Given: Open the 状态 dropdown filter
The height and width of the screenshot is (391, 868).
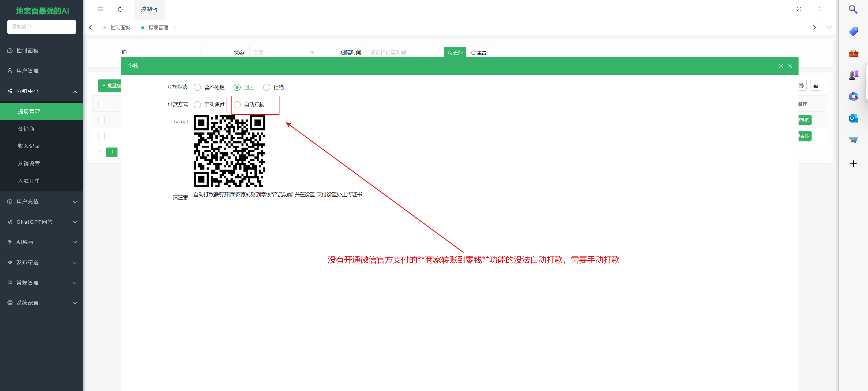Looking at the screenshot, I should pos(283,53).
